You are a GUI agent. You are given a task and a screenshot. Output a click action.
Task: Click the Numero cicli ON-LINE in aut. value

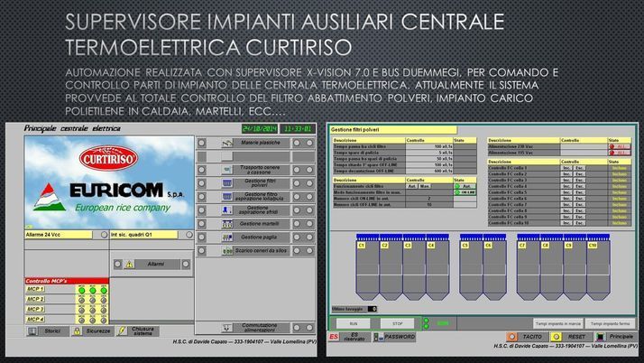click(x=429, y=199)
